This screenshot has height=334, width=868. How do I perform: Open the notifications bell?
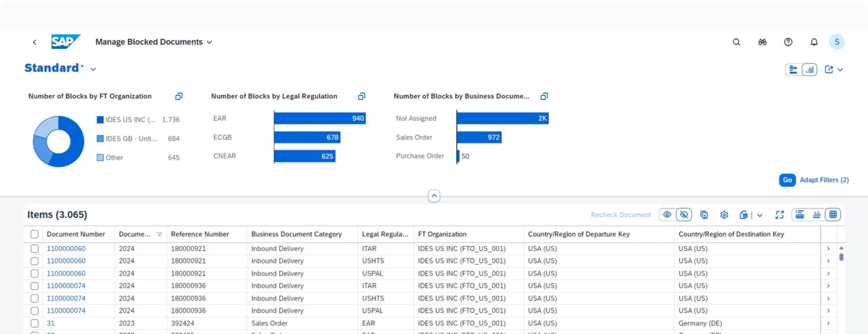(814, 42)
